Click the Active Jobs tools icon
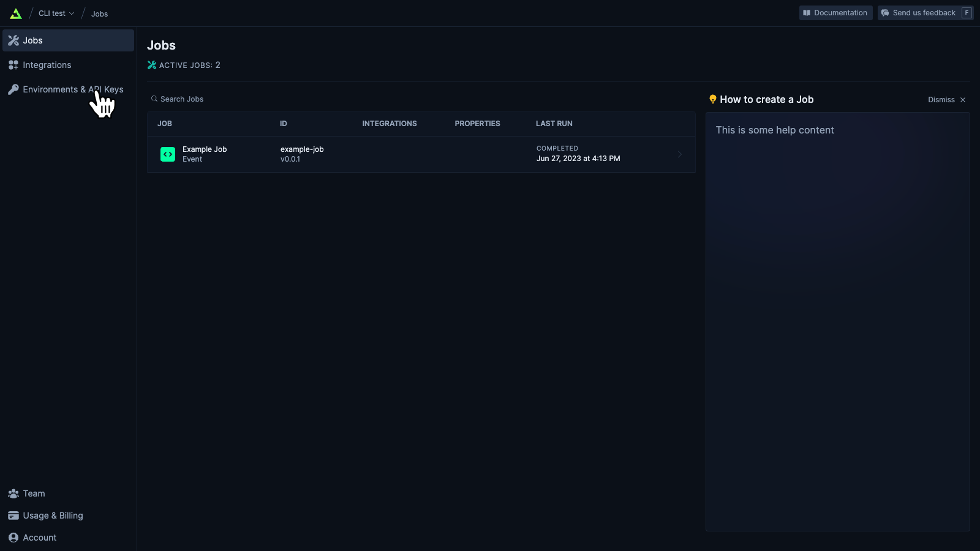 point(152,65)
